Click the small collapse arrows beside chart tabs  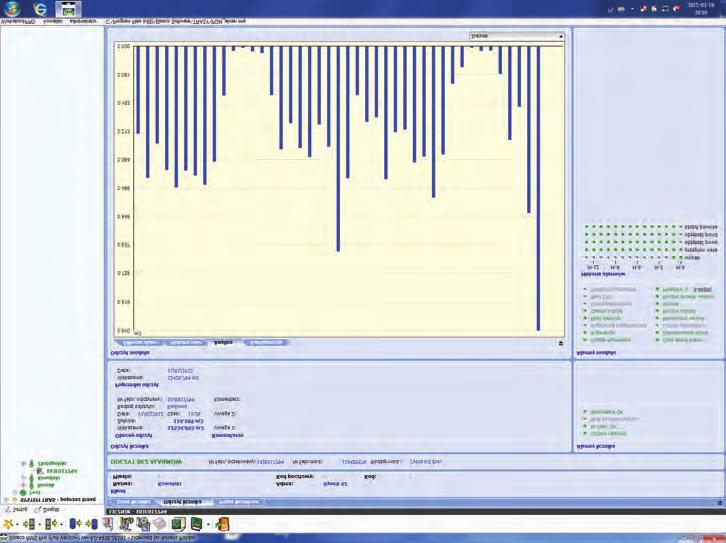pos(561,343)
